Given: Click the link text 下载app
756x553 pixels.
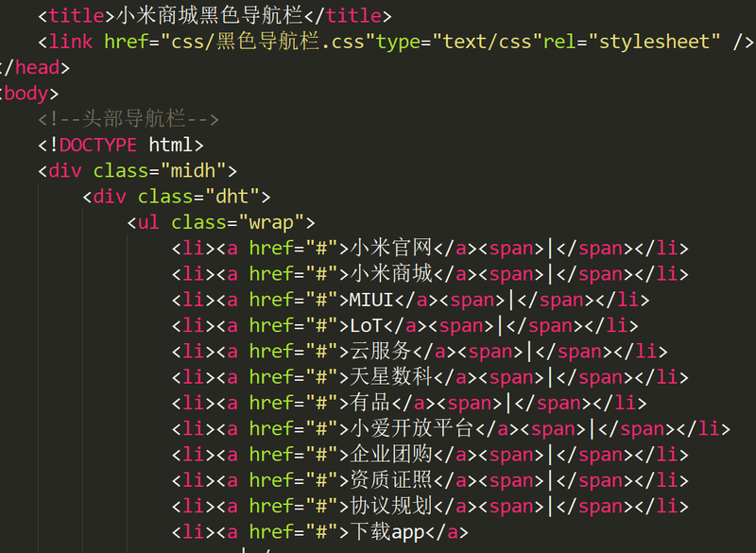Looking at the screenshot, I should click(x=387, y=532).
